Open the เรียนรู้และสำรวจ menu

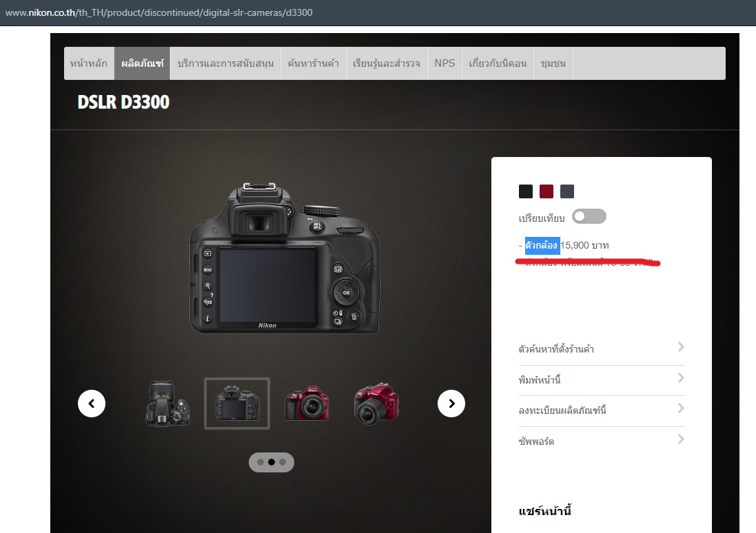(387, 63)
